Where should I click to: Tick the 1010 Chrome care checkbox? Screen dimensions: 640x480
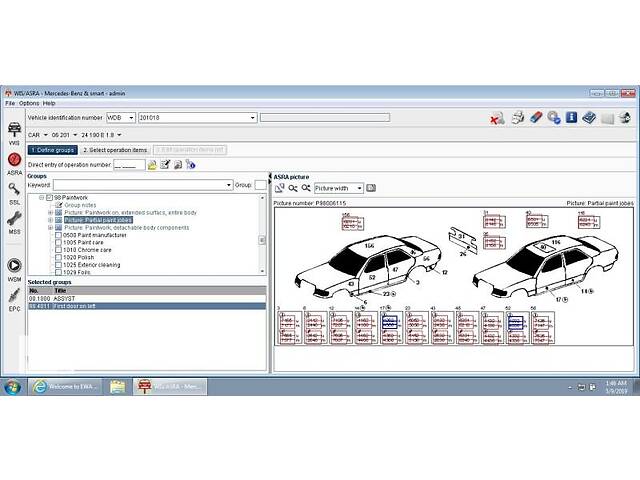click(58, 250)
